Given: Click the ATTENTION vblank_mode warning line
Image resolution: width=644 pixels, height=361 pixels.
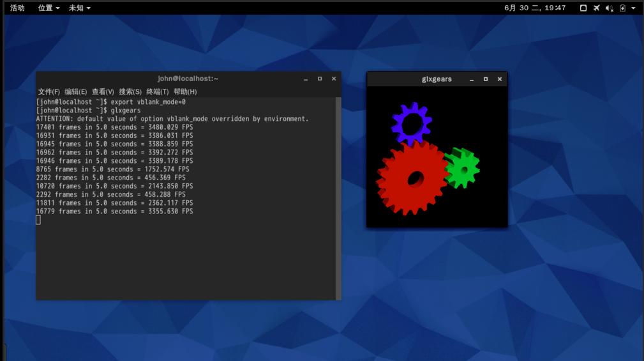Looking at the screenshot, I should 172,119.
